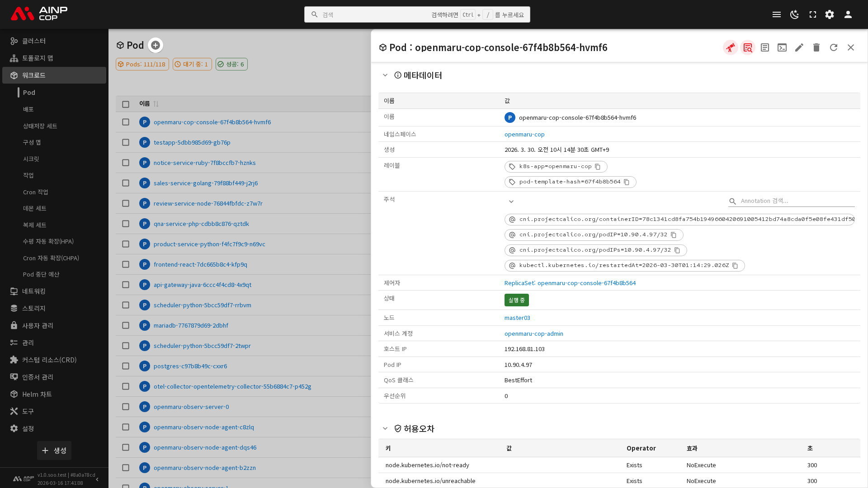Image resolution: width=868 pixels, height=488 pixels.
Task: Check the testapp-5dbb985d69-gb76p row checkbox
Action: pos(126,142)
